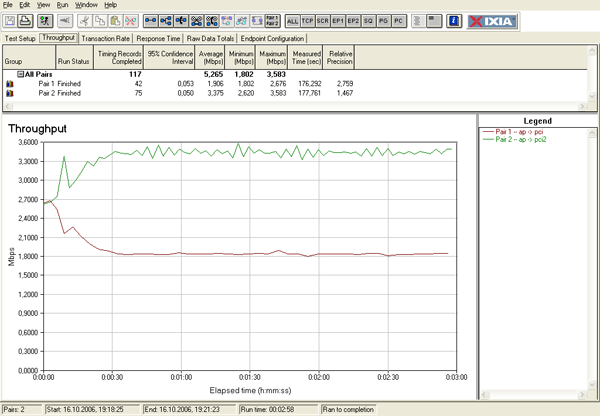This screenshot has width=600, height=416.
Task: Click the Save toolbar icon
Action: point(10,21)
